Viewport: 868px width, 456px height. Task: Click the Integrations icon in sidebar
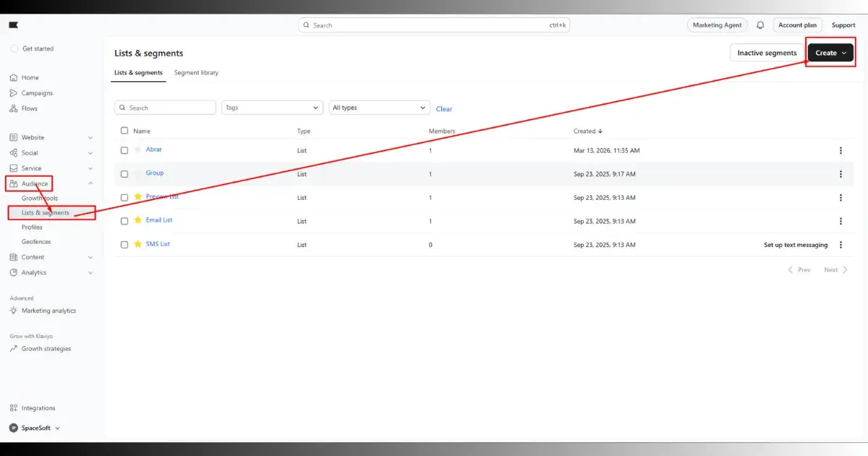click(14, 408)
